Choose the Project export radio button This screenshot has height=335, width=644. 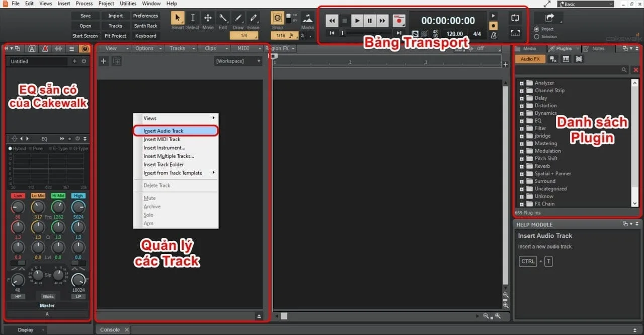[536, 29]
